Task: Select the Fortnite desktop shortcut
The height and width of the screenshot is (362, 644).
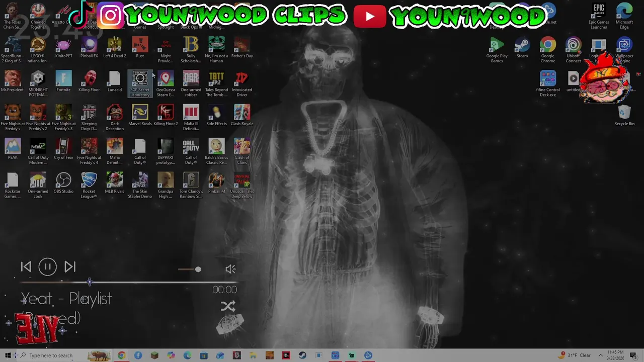Action: tap(63, 81)
